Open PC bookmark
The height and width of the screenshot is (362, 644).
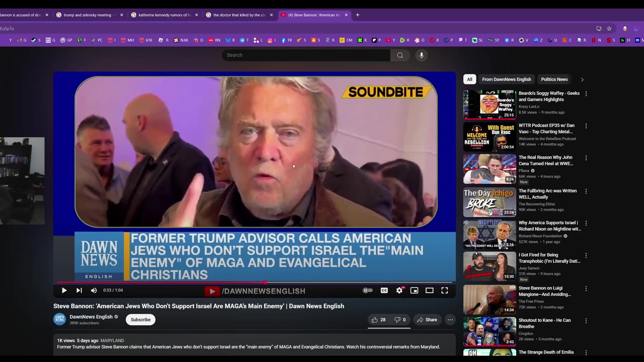coord(97,40)
